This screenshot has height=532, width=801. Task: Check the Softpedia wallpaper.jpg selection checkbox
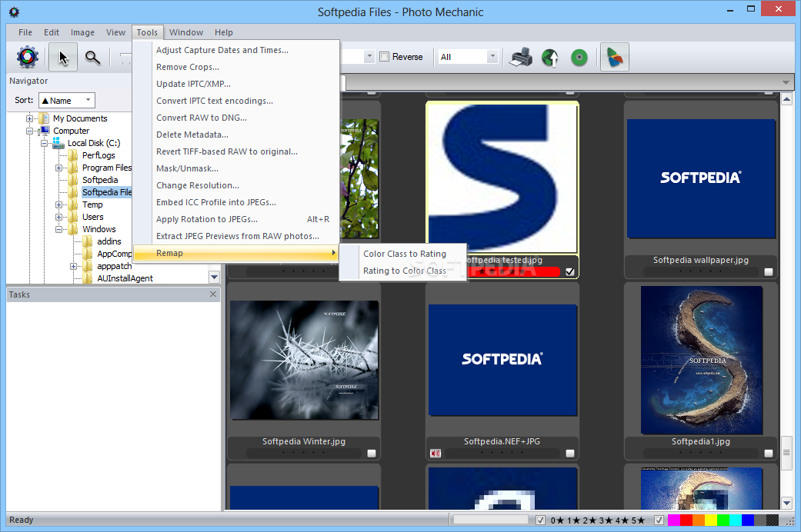[x=769, y=272]
